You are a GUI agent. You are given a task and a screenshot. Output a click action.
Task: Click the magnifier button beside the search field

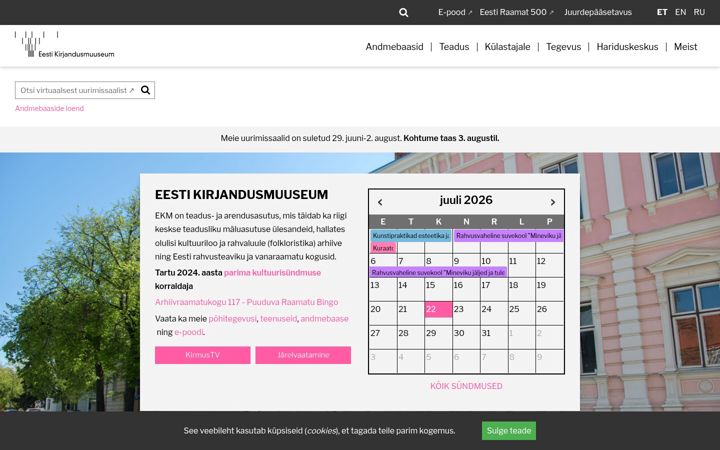click(x=146, y=90)
